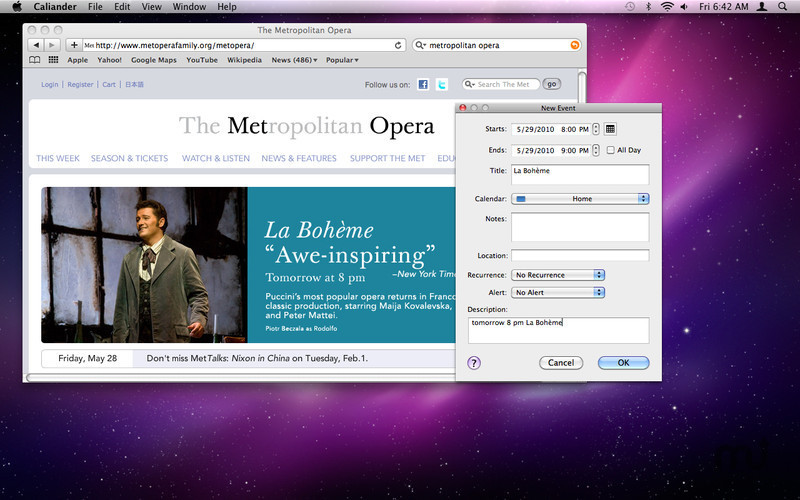This screenshot has height=500, width=800.
Task: Open the Cart link
Action: (x=109, y=84)
